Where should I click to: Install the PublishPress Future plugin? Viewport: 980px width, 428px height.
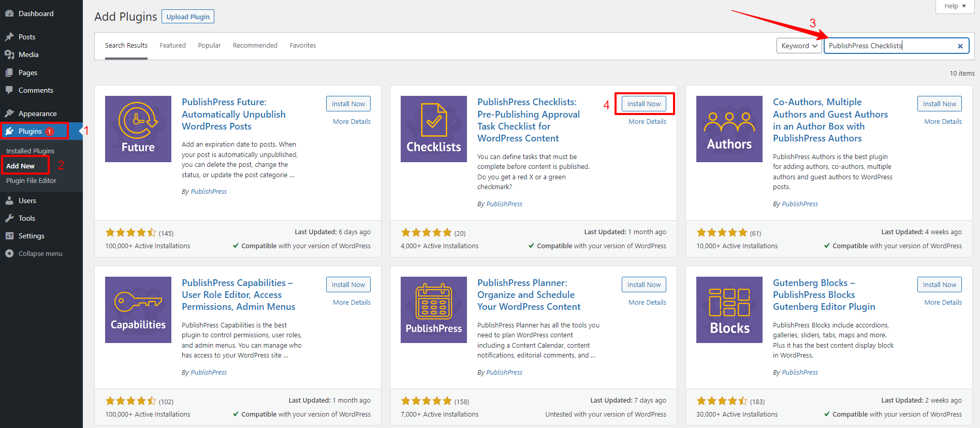coord(348,104)
